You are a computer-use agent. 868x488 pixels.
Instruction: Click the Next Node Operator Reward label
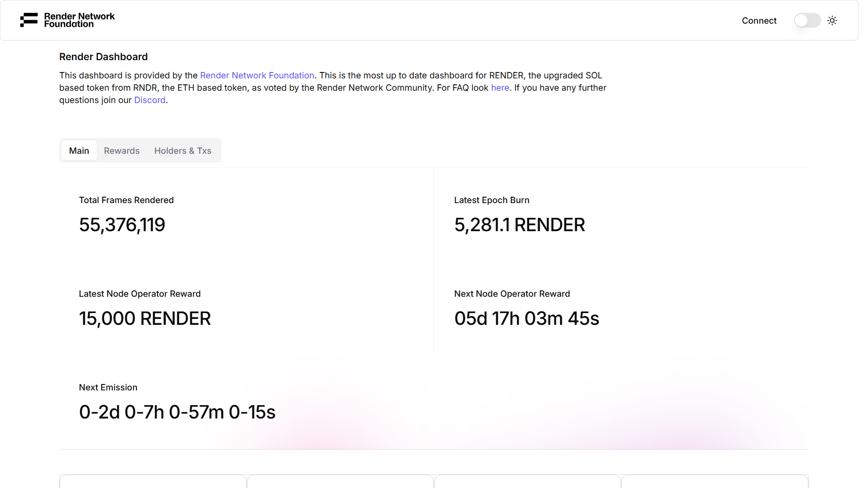point(512,294)
